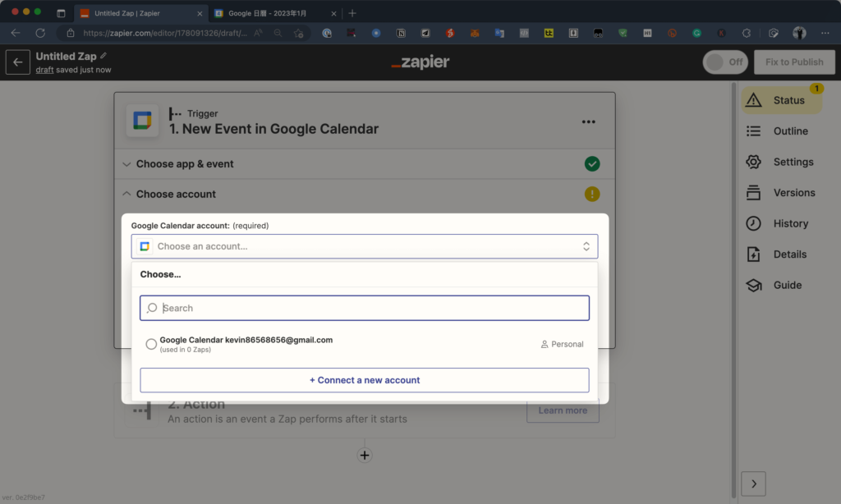
Task: Click Fix to Publish button
Action: point(794,62)
